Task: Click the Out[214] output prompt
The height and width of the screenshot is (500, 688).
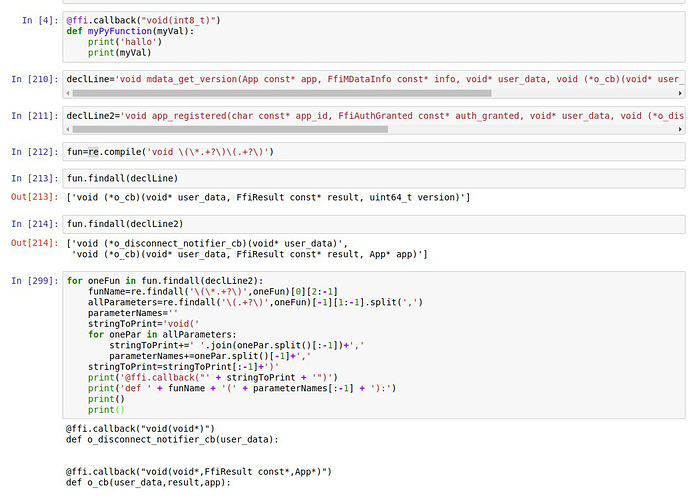Action: coord(31,243)
